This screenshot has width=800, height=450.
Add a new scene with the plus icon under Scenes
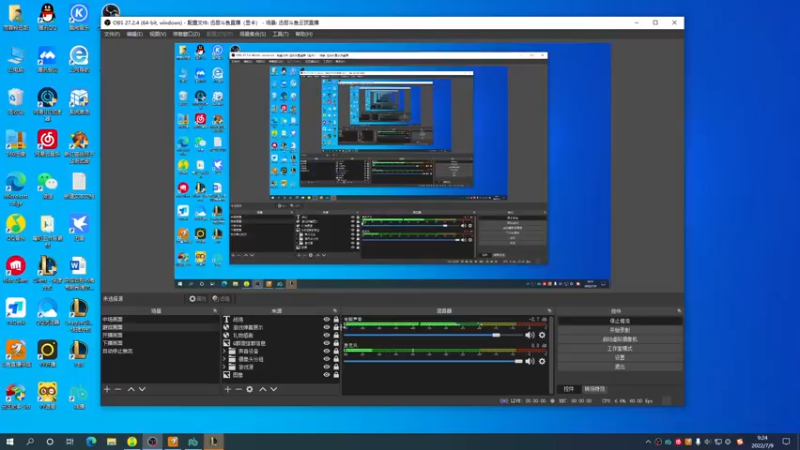tap(107, 389)
